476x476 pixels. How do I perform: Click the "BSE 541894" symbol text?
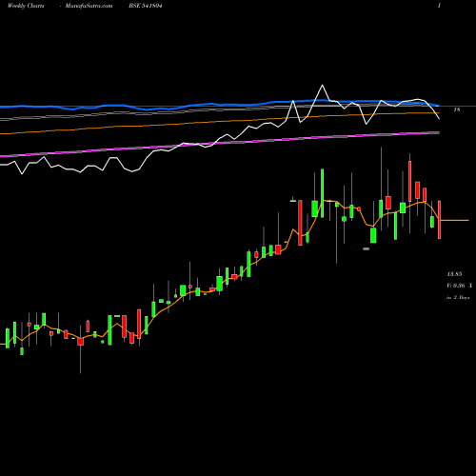pos(146,6)
